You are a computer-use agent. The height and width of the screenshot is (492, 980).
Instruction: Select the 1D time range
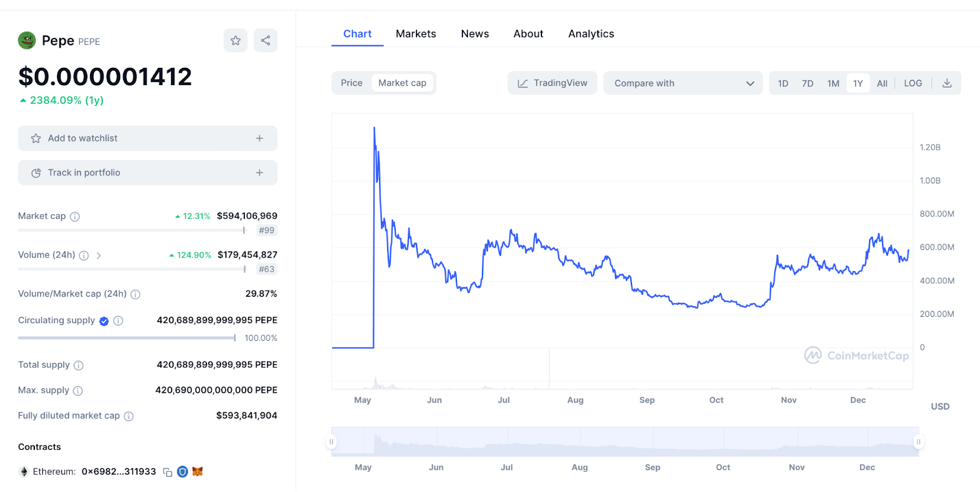click(x=783, y=83)
